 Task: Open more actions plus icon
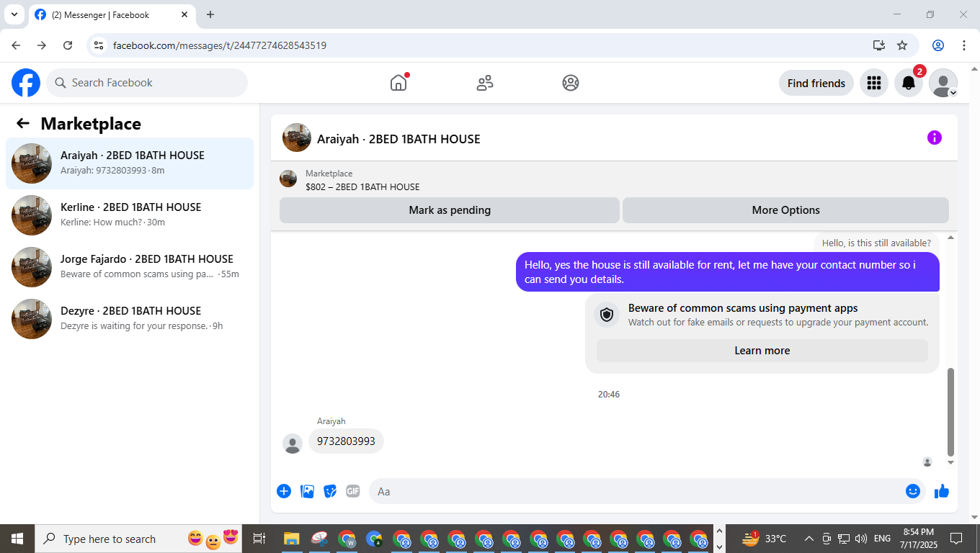tap(284, 491)
